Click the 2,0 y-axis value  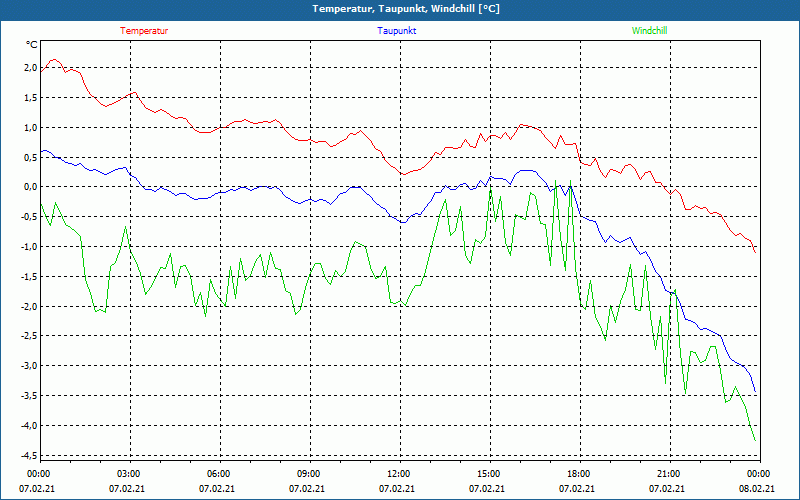(x=30, y=68)
